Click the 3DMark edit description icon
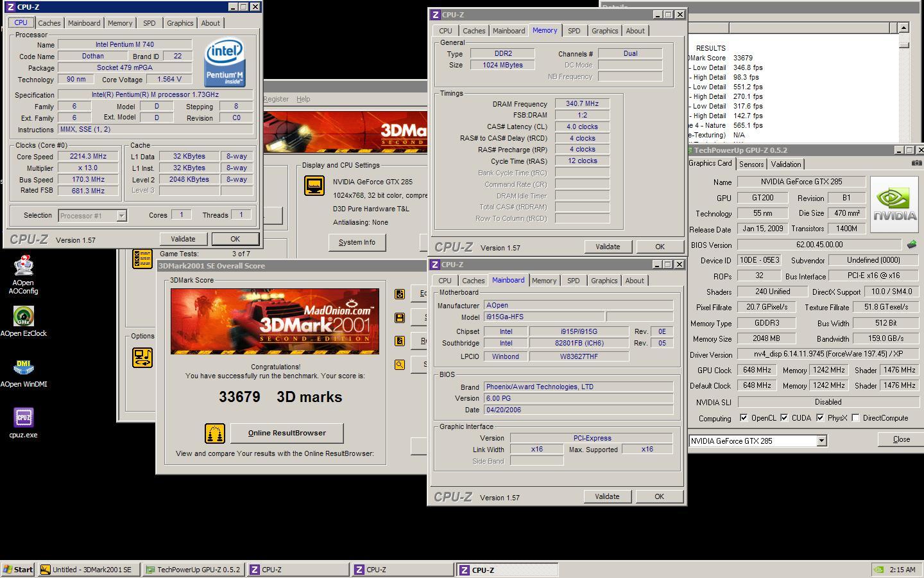Screen dimensions: 924x578 [400, 294]
